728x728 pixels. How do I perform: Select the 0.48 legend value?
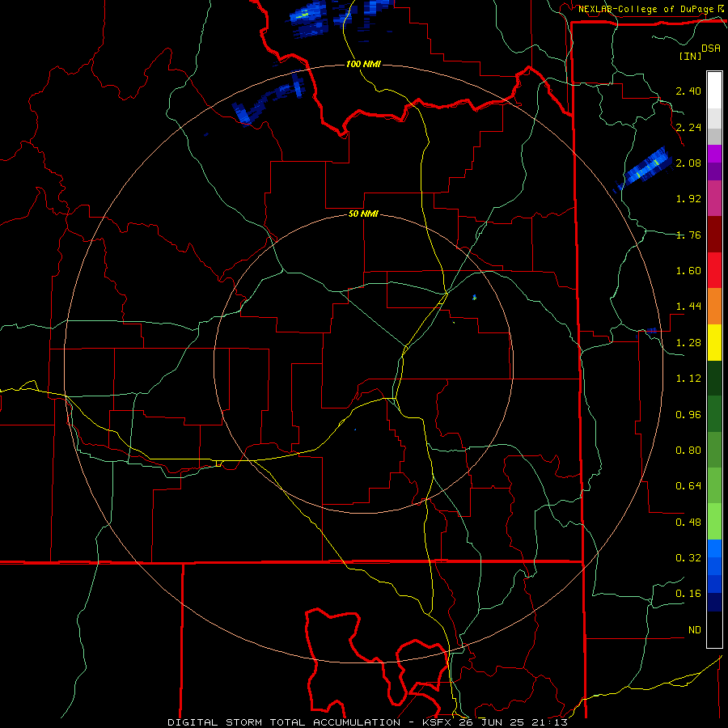(x=688, y=523)
